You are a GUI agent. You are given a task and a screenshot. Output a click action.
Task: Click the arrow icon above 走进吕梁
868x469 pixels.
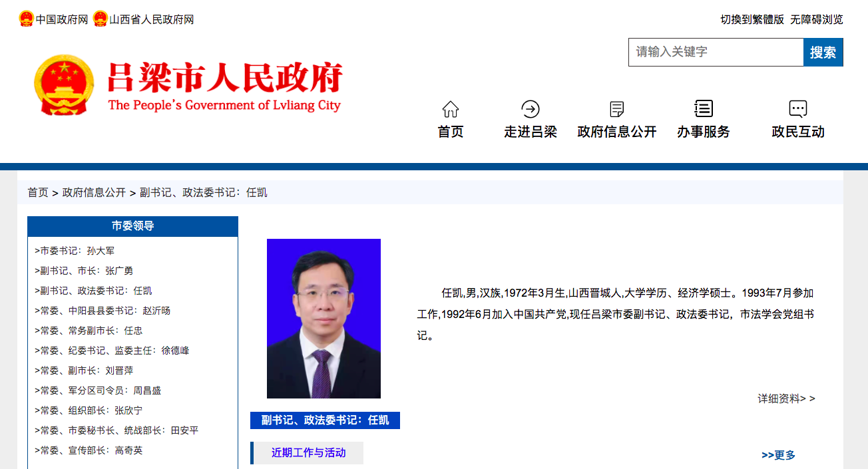coord(530,108)
